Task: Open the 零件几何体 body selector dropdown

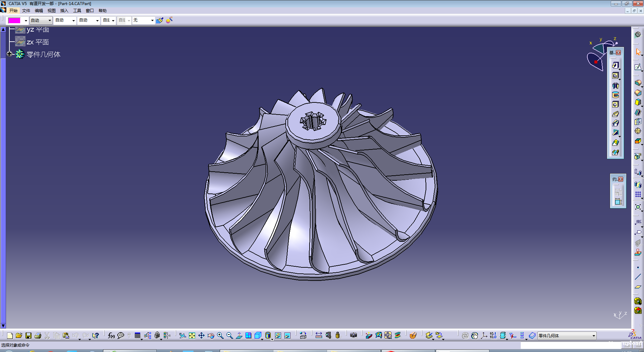Action: [x=593, y=336]
